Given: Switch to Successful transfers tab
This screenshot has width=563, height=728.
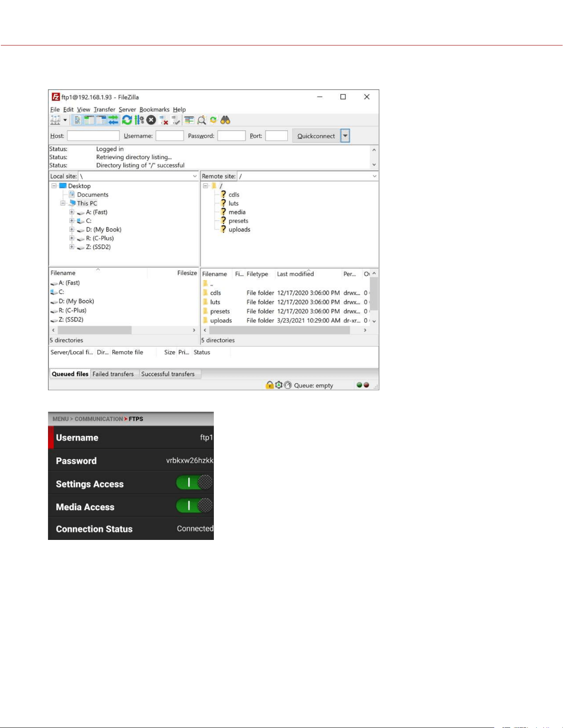Looking at the screenshot, I should 168,374.
